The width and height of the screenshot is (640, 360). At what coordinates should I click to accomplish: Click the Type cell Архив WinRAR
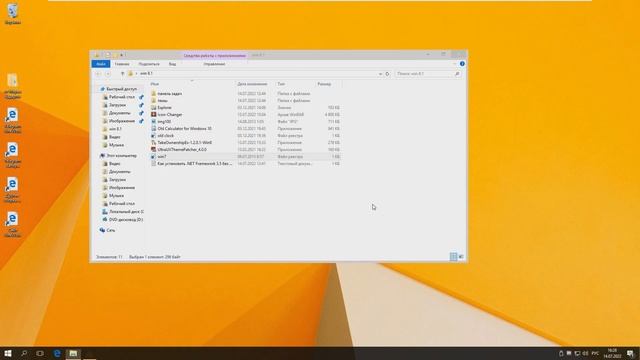291,115
